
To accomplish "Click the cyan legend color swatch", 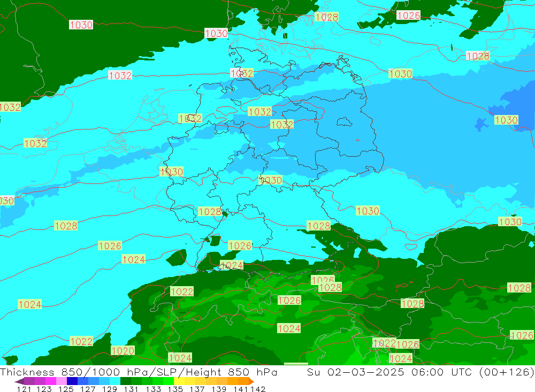I will (115, 381).
